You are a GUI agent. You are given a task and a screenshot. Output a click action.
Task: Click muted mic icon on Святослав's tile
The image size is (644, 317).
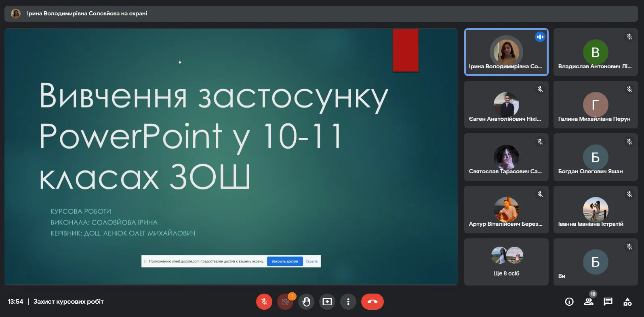540,142
